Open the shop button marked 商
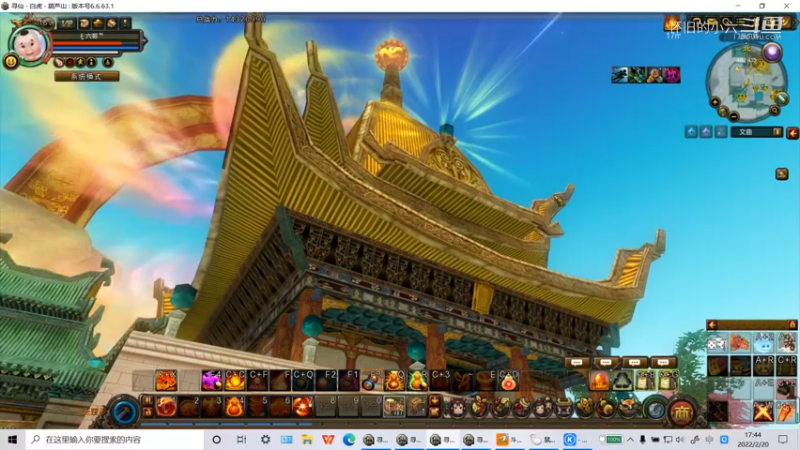 pyautogui.click(x=682, y=411)
